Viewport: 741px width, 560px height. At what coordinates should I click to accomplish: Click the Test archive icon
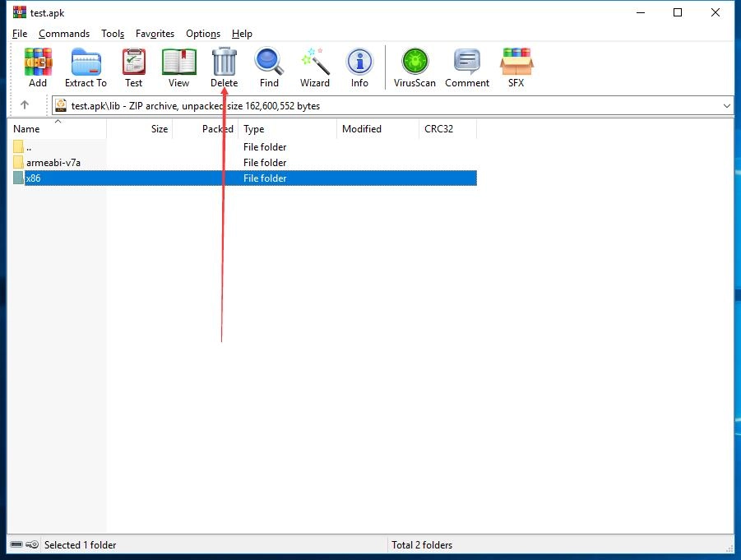(134, 62)
